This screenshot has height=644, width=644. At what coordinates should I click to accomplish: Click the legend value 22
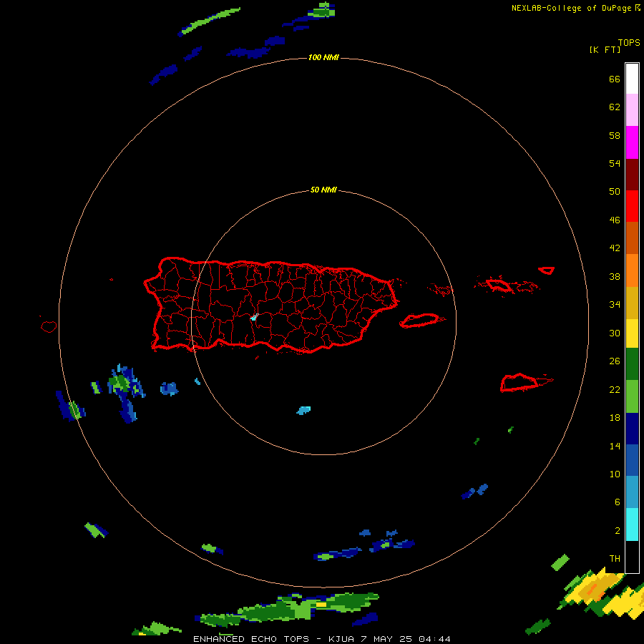(x=615, y=390)
